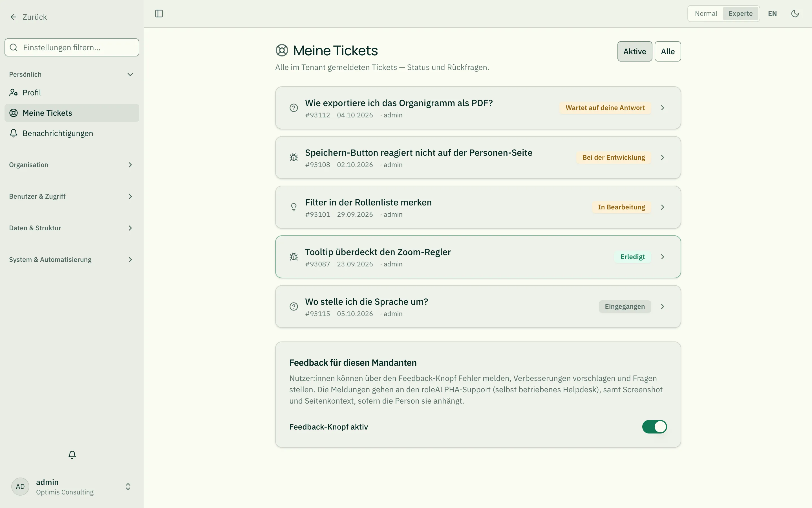The width and height of the screenshot is (812, 508).
Task: Switch language to EN
Action: [x=773, y=14]
